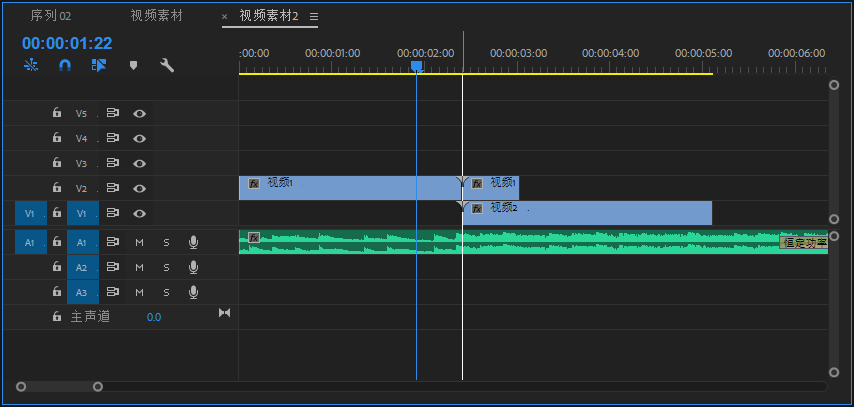Screen dimensions: 854x407
Task: Switch to the 视频素材 tab
Action: pyautogui.click(x=156, y=16)
